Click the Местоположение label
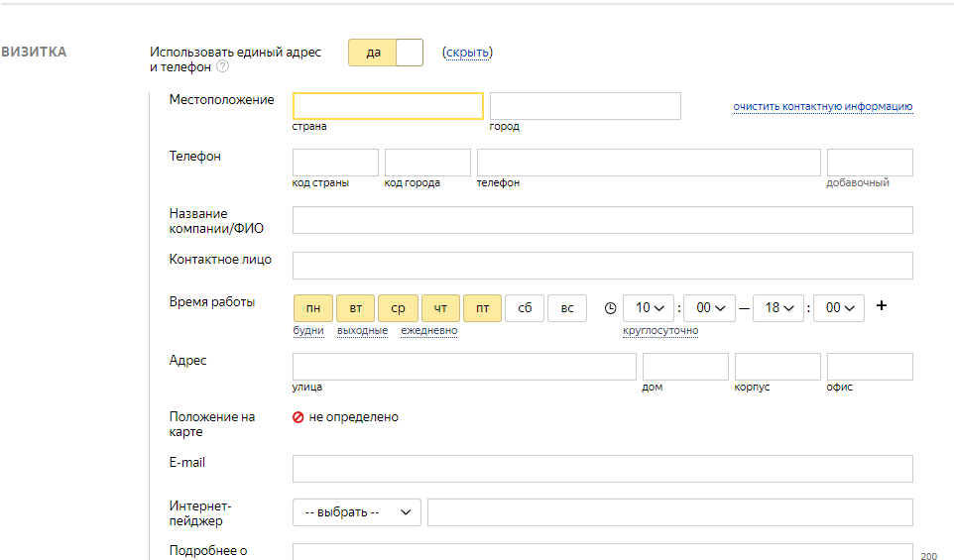954x560 pixels. point(221,100)
